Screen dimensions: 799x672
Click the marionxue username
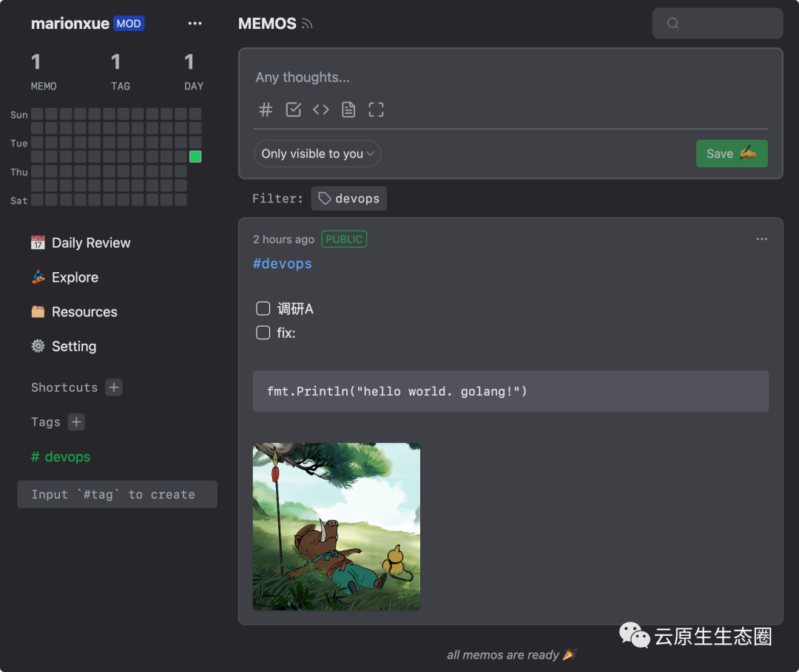[x=70, y=24]
